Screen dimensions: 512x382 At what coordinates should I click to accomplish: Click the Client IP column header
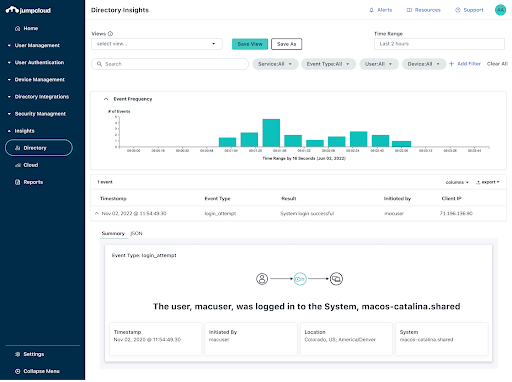coord(452,199)
